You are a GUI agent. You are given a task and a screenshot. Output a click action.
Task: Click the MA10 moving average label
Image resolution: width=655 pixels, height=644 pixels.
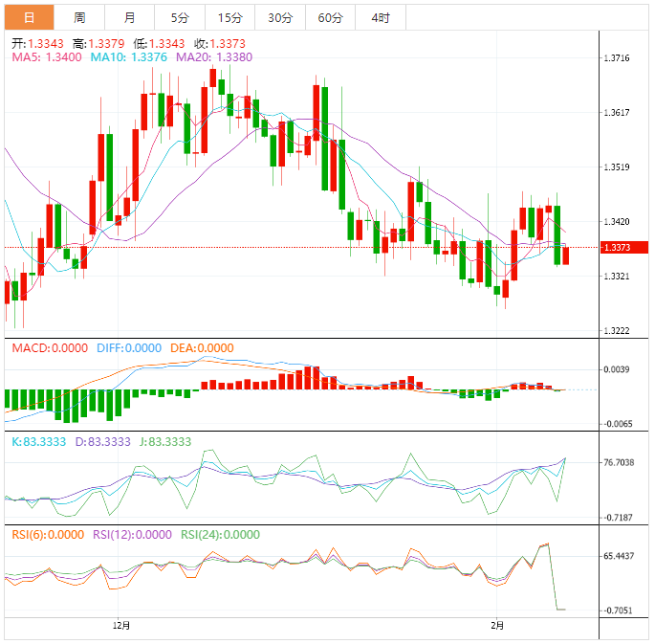point(128,57)
